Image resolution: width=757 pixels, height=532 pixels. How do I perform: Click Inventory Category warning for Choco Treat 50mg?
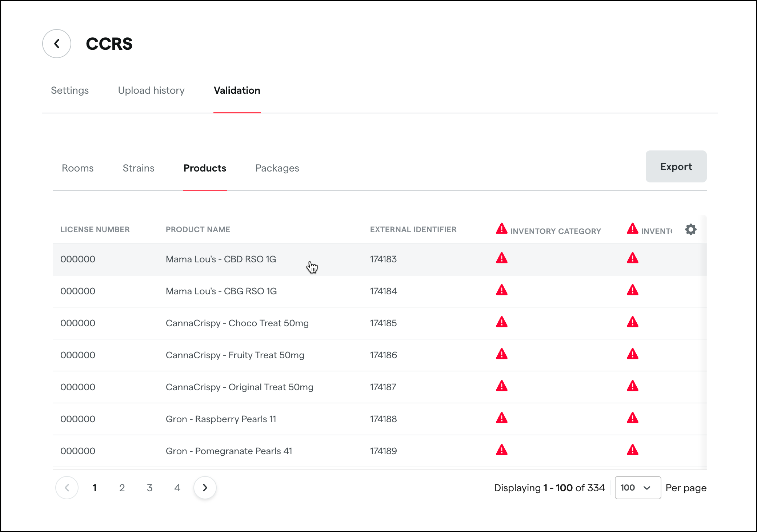click(501, 322)
